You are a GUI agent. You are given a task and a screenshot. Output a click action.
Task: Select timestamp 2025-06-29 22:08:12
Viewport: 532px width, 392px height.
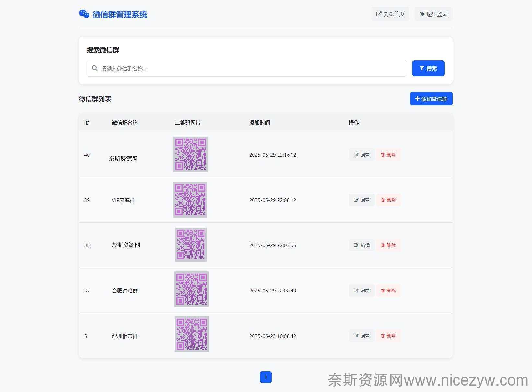tap(273, 200)
